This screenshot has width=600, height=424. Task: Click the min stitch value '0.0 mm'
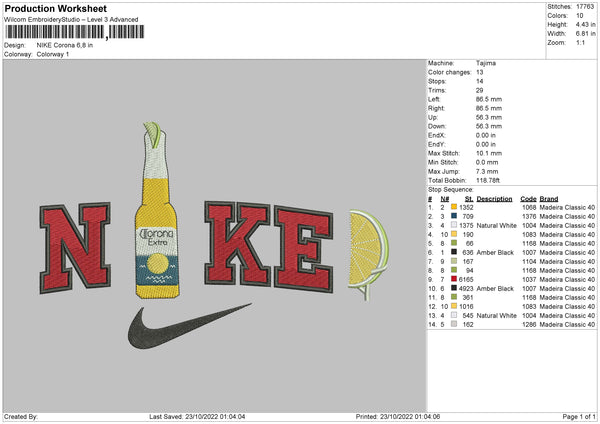487,162
